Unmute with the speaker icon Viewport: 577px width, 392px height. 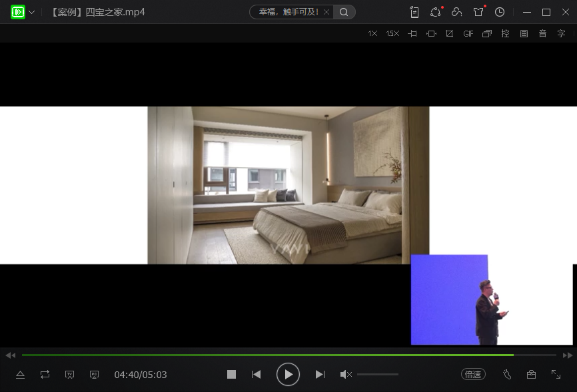tap(346, 374)
